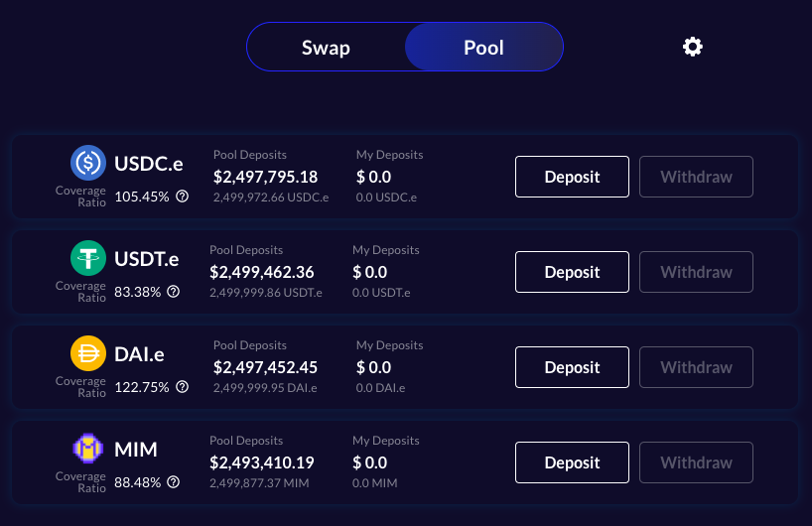Click the USDT.e coverage ratio help icon

coord(174,292)
